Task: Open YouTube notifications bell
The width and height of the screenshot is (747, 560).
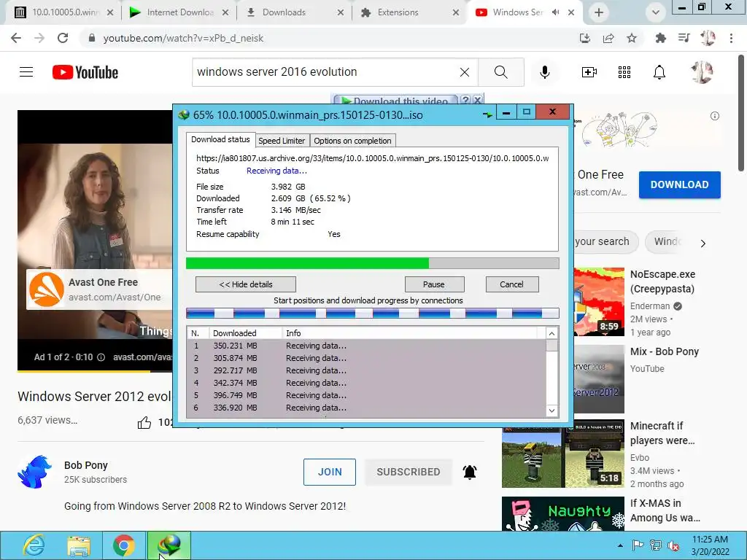Action: 659,72
